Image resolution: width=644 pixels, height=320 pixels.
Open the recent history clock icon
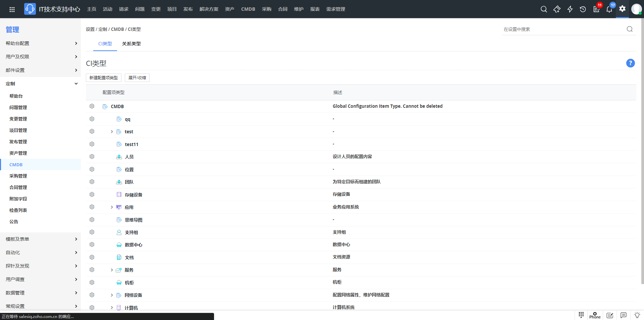click(583, 9)
